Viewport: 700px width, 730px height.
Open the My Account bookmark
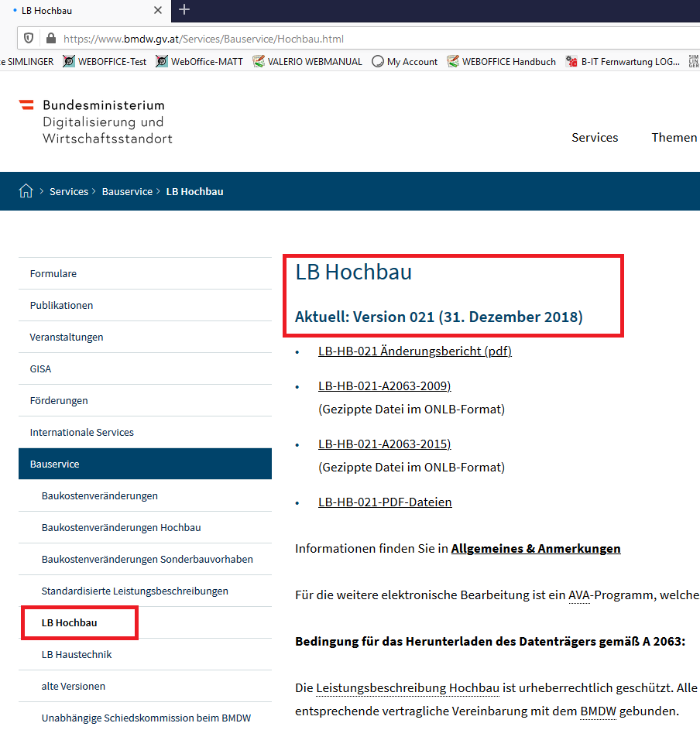pyautogui.click(x=405, y=62)
